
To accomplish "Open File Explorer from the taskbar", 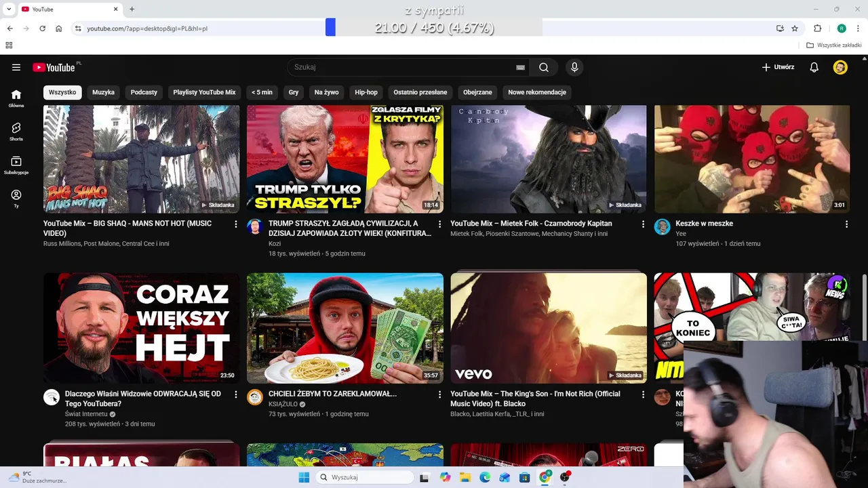I will tap(465, 477).
